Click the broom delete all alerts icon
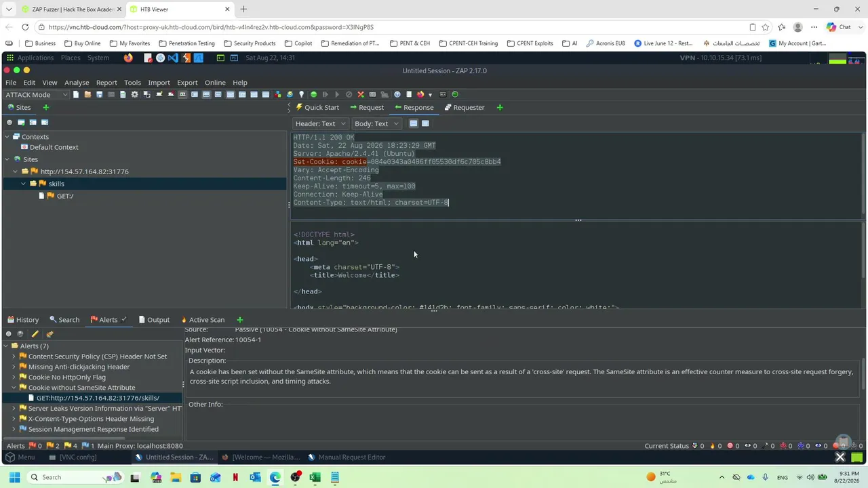 tap(50, 334)
